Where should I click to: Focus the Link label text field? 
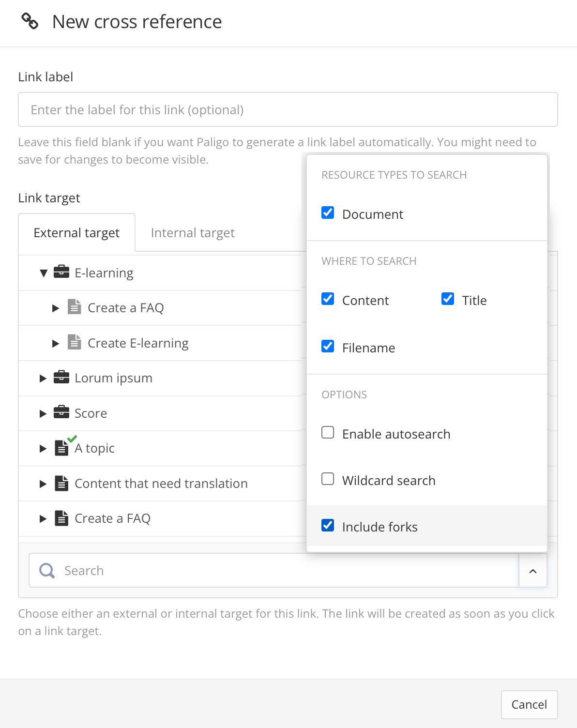click(x=288, y=110)
